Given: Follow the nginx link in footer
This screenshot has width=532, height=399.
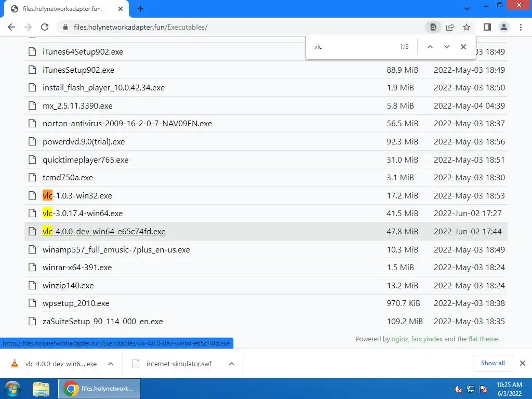Looking at the screenshot, I should tap(400, 339).
